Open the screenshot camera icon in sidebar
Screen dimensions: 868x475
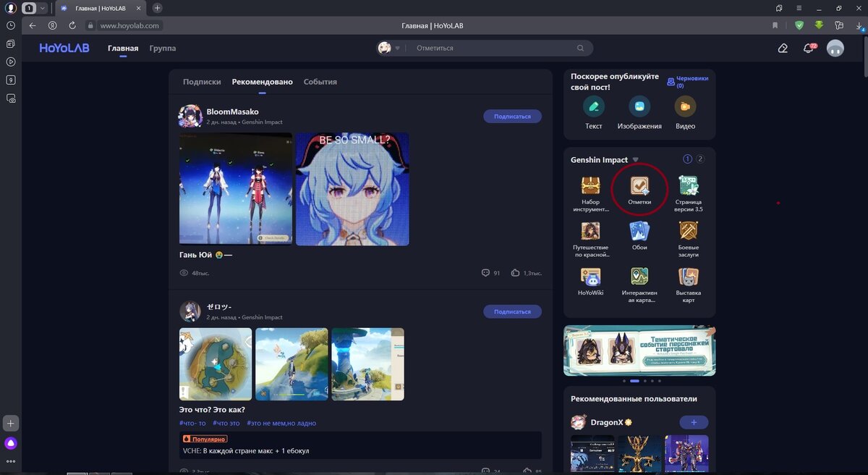[11, 98]
